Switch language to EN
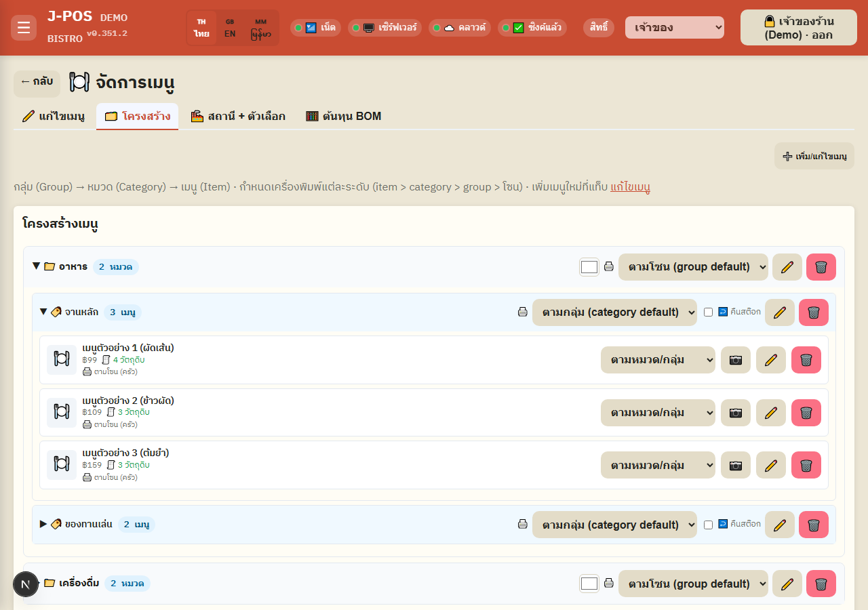 click(x=230, y=28)
